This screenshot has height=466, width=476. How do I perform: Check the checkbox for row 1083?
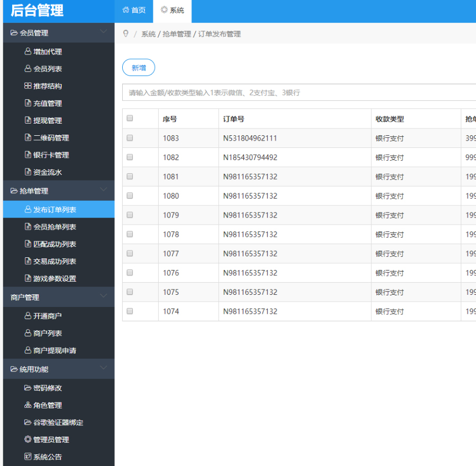point(130,138)
